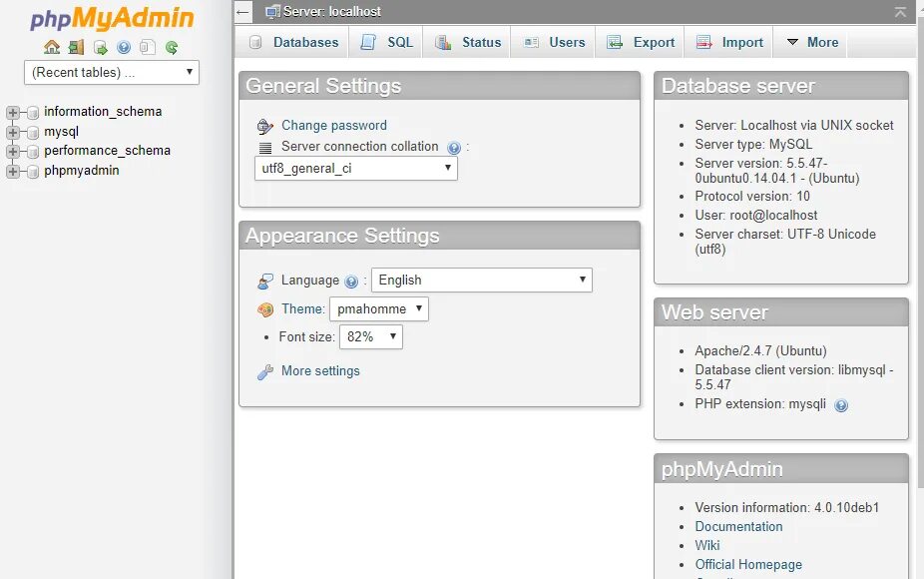This screenshot has height=579, width=924.
Task: Click the log out door icon
Action: coord(76,47)
